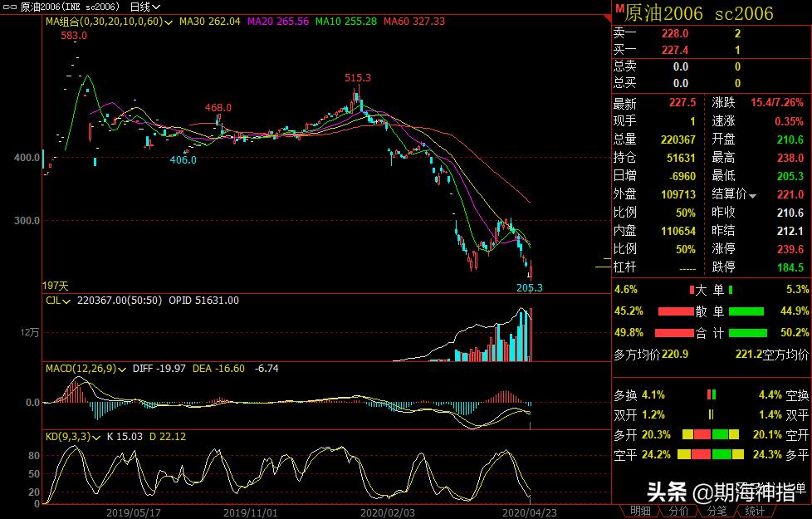Click the 2020/02/03 date on time axis
Screen dimensions: 812x519
point(388,513)
